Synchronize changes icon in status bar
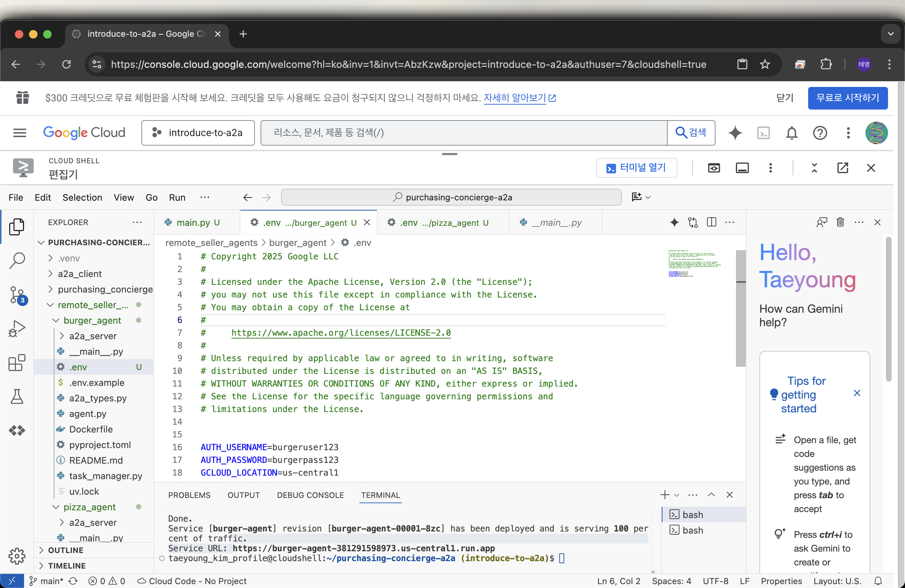 [73, 581]
